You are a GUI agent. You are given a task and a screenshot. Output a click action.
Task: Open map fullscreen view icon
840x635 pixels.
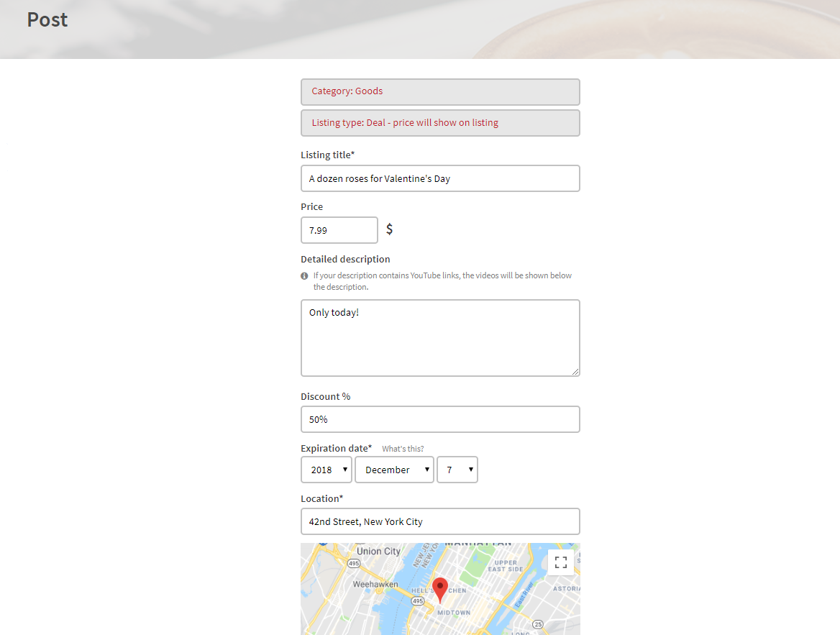click(x=560, y=562)
